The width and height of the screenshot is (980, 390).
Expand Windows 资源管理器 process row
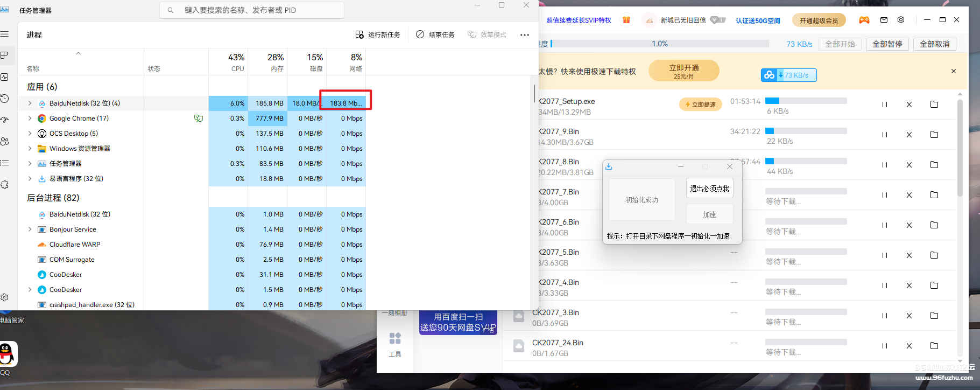30,149
